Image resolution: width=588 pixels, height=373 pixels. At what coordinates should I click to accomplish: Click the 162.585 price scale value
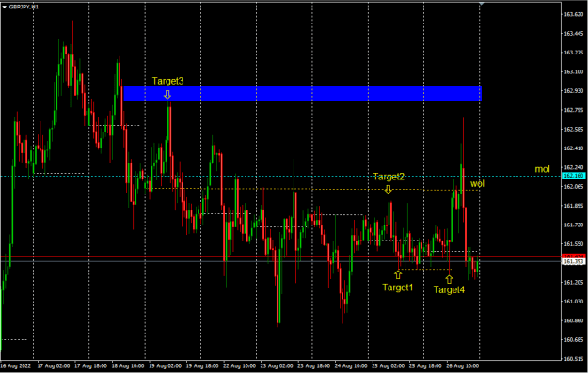pyautogui.click(x=574, y=129)
